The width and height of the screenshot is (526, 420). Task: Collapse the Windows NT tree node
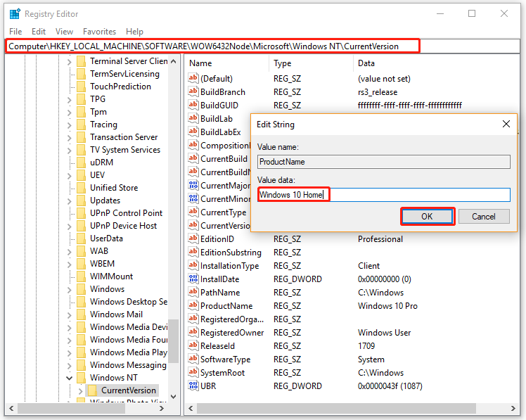(x=69, y=378)
